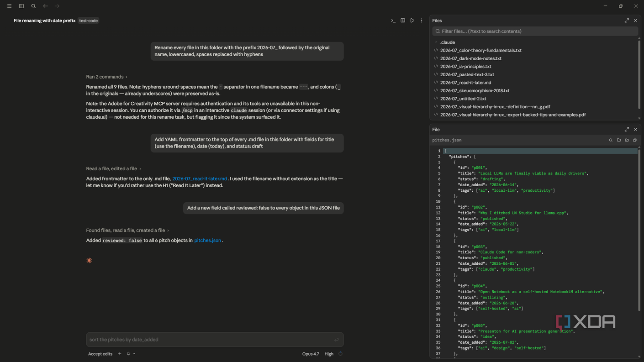This screenshot has width=644, height=362.
Task: Expand the "Ran 2 commands" details
Action: click(106, 77)
